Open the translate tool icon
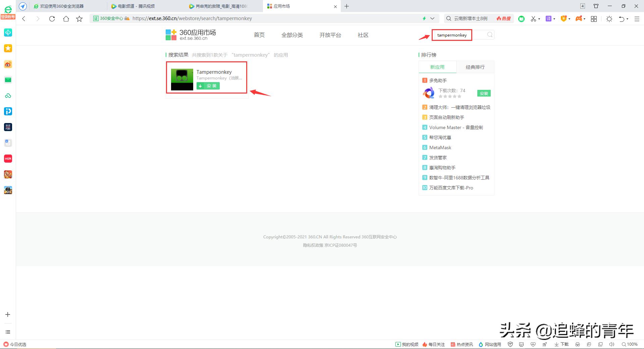The image size is (644, 349). click(548, 19)
